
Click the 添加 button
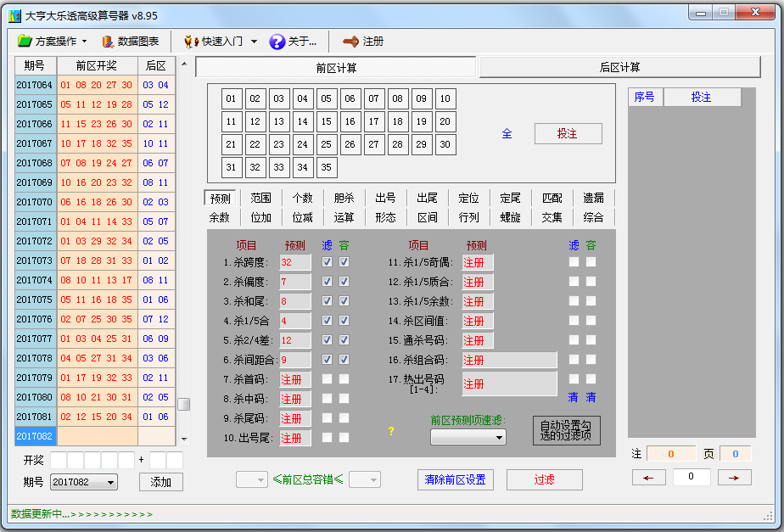coord(161,482)
